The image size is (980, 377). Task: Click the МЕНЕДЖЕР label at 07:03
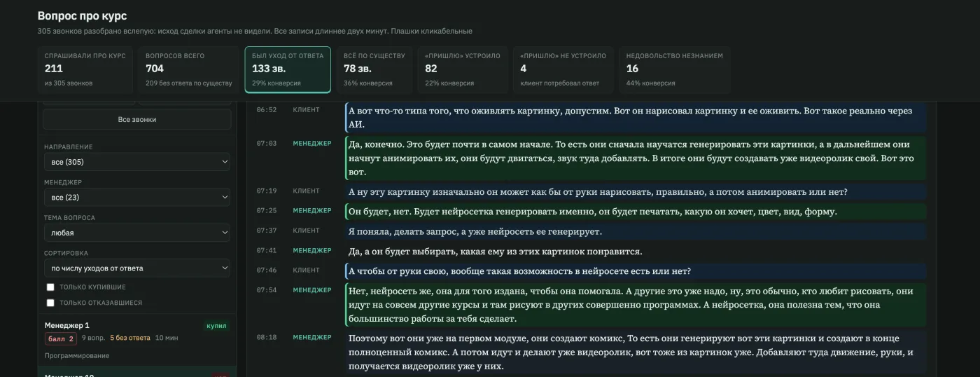312,143
